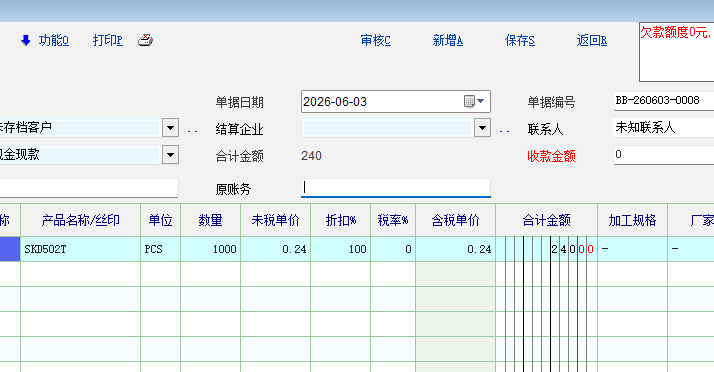Click the 单据编号 field BB-260603-0008
The width and height of the screenshot is (714, 372).
663,101
